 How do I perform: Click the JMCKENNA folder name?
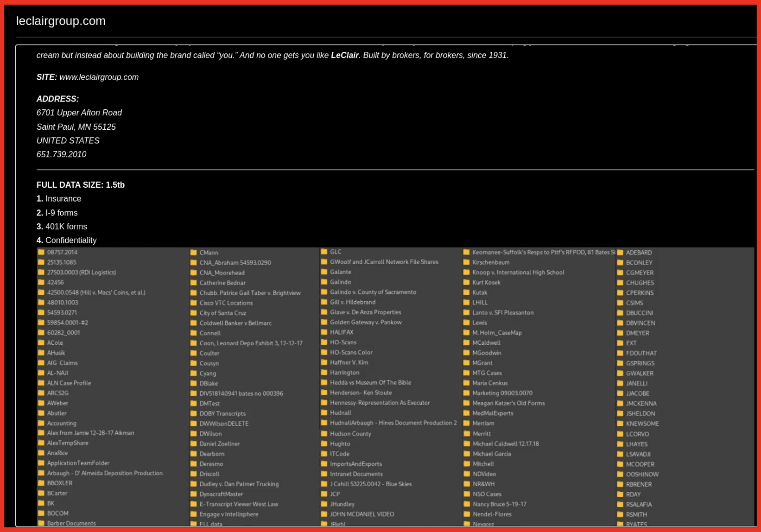641,404
